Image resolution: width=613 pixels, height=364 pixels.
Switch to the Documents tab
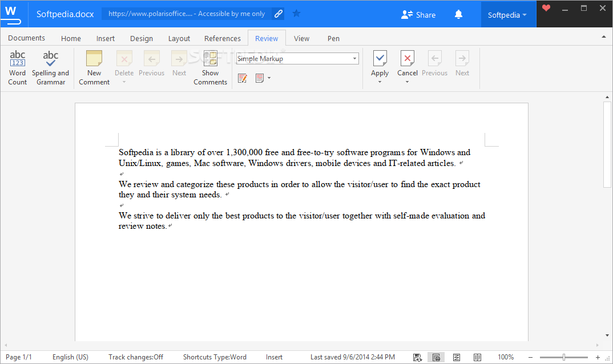pyautogui.click(x=27, y=38)
